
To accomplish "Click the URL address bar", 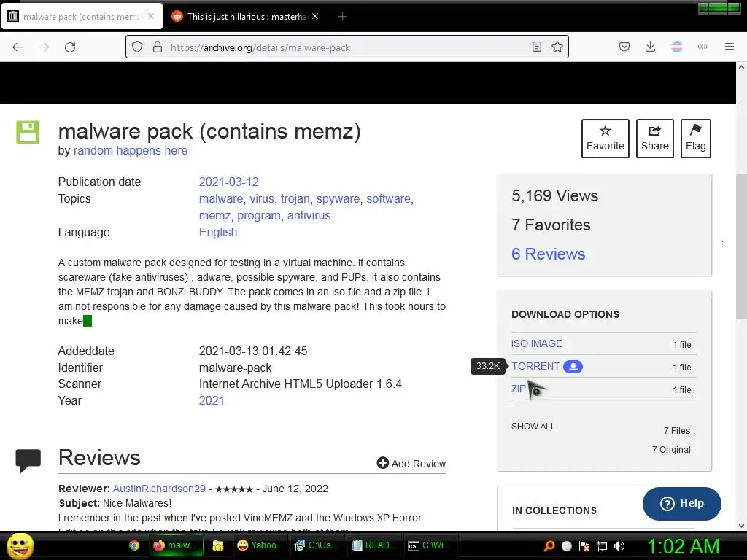I will pos(347,47).
